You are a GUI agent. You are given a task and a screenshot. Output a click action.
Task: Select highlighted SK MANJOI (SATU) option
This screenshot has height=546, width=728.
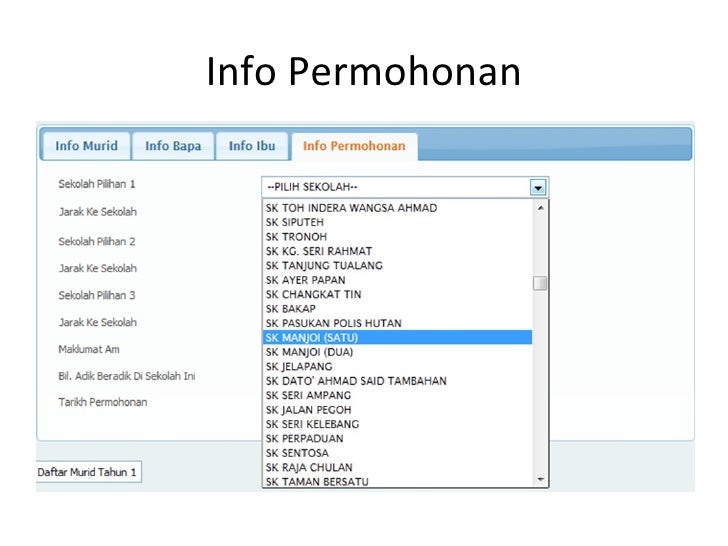397,338
